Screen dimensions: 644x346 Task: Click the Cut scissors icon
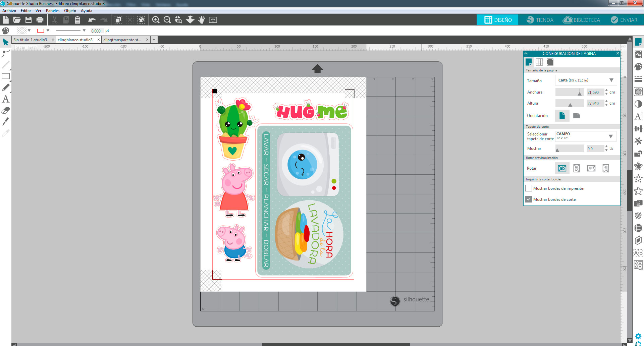[x=55, y=20]
